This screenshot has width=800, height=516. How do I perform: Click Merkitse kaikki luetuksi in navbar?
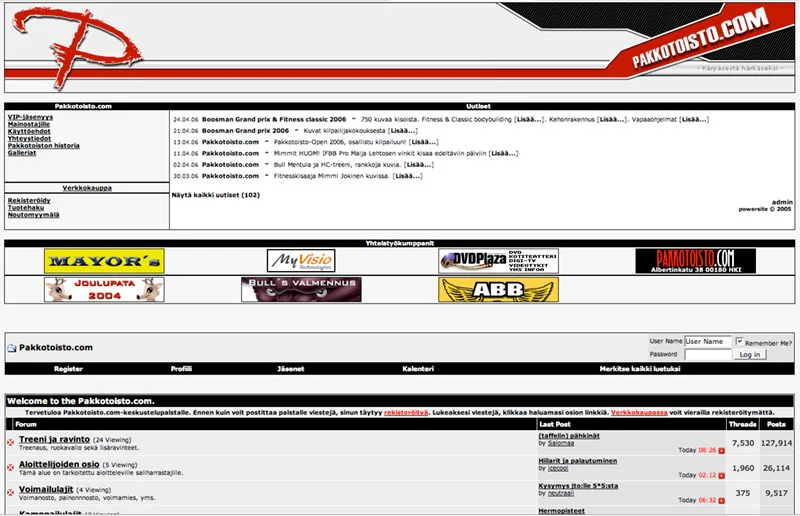point(640,369)
